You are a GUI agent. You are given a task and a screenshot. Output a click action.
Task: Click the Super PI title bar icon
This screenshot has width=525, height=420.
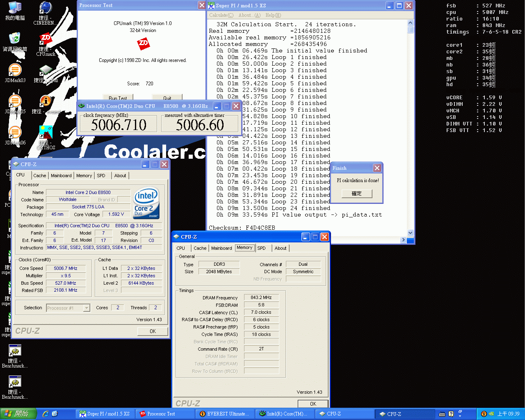coord(211,5)
